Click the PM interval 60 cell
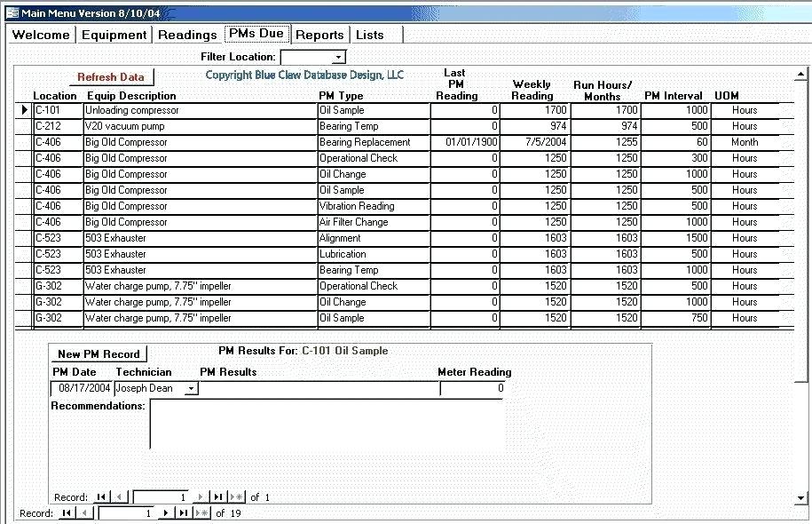The width and height of the screenshot is (812, 524). tap(676, 142)
